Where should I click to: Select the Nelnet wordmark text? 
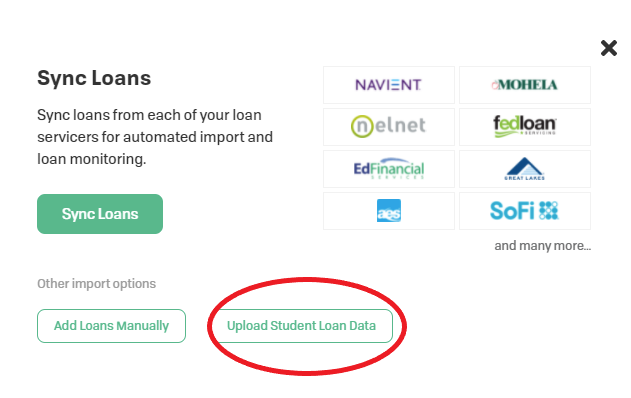coord(400,126)
